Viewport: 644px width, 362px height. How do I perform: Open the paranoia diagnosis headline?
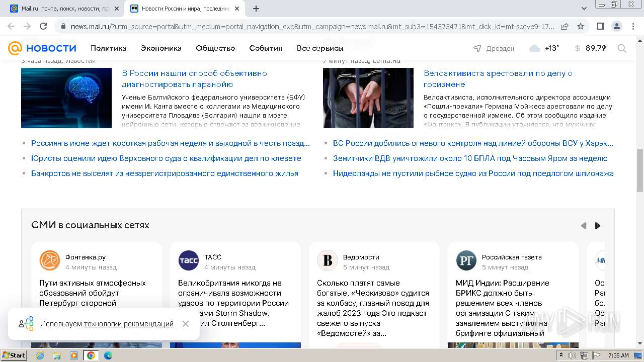(x=194, y=78)
